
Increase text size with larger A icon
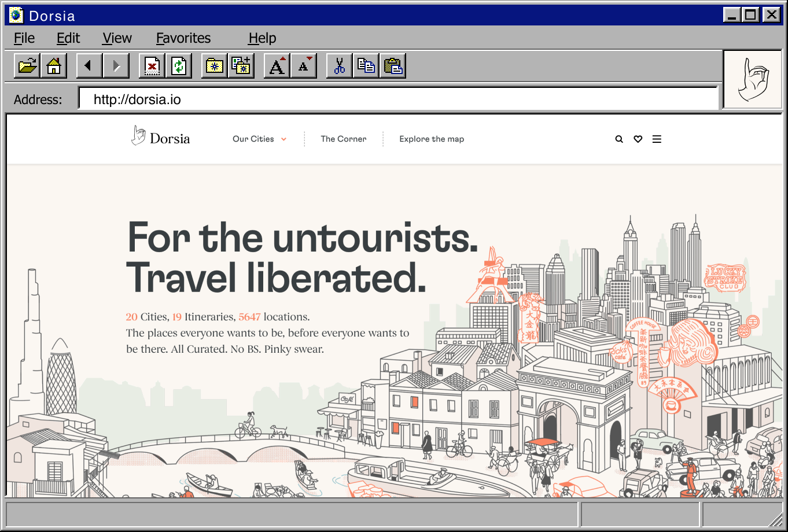(x=277, y=66)
